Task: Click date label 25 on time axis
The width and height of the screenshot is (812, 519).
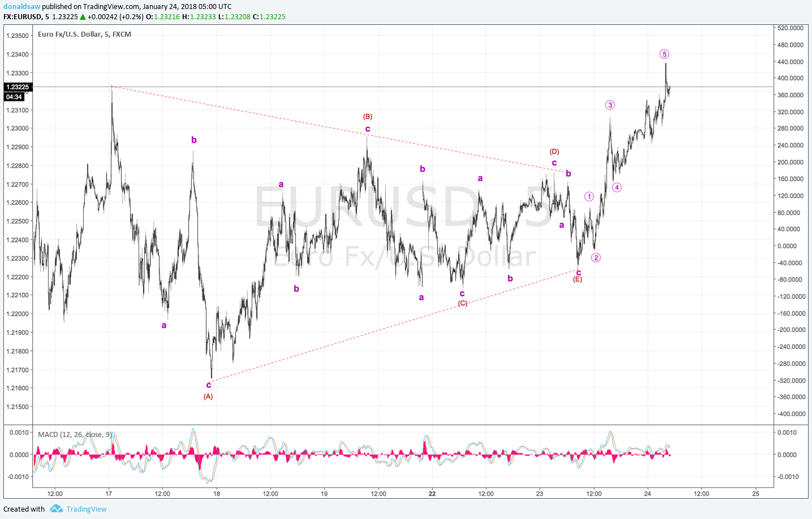Action: pyautogui.click(x=756, y=494)
